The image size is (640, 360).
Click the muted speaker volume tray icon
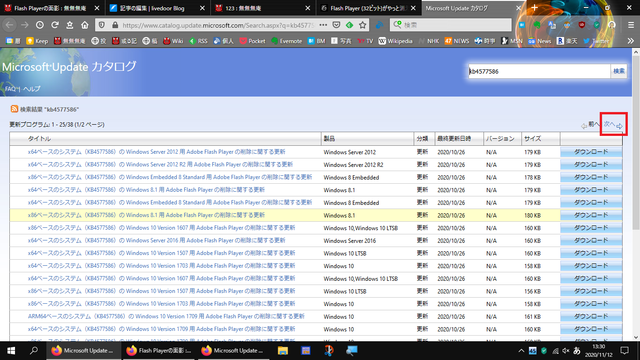566,351
